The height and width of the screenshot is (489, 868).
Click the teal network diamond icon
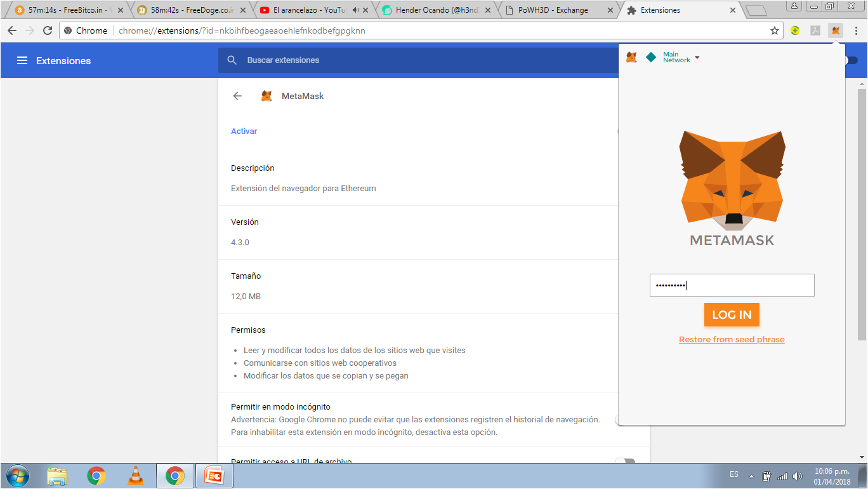pos(651,58)
